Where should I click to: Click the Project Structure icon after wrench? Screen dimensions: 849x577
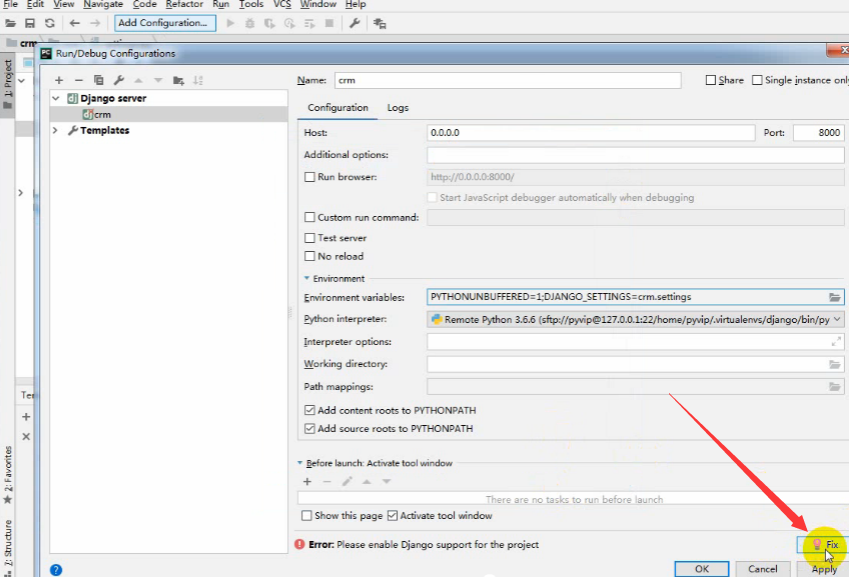[x=380, y=24]
